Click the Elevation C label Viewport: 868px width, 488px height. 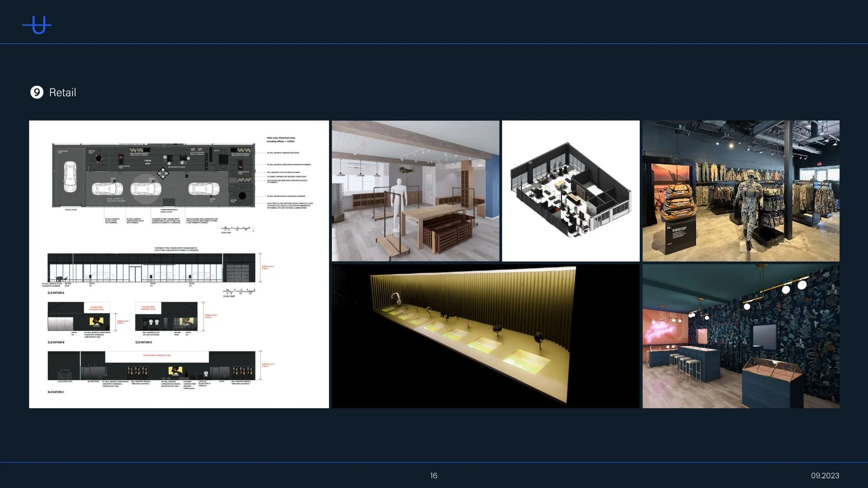(x=56, y=392)
